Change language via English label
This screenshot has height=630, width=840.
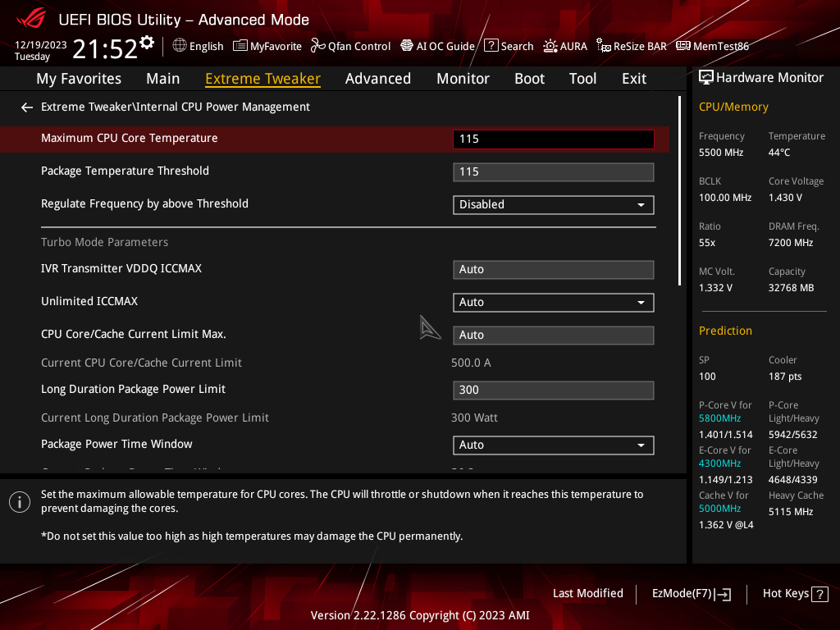coord(206,46)
